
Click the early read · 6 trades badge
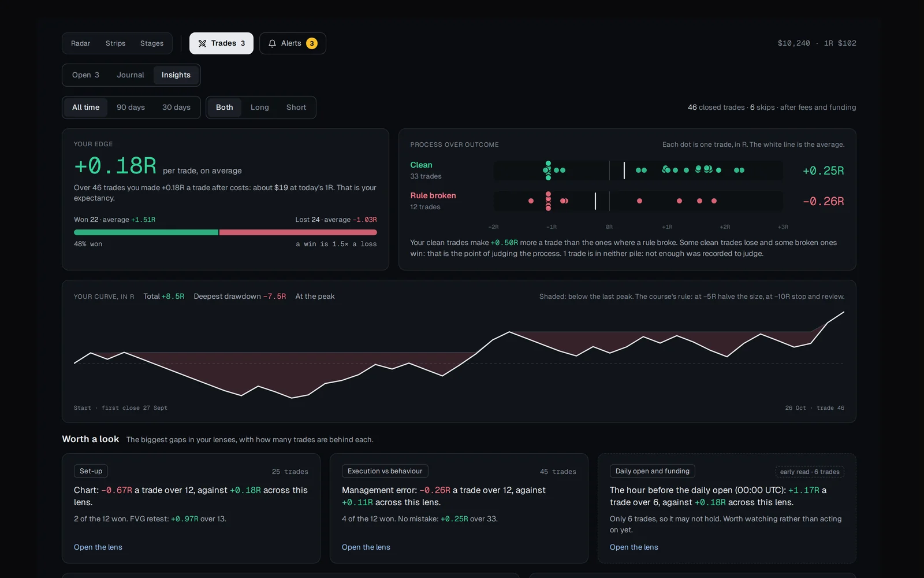[x=810, y=472]
